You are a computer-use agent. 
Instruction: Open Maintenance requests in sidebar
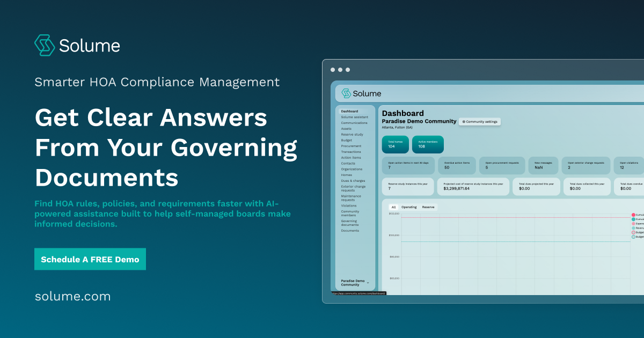tap(351, 198)
